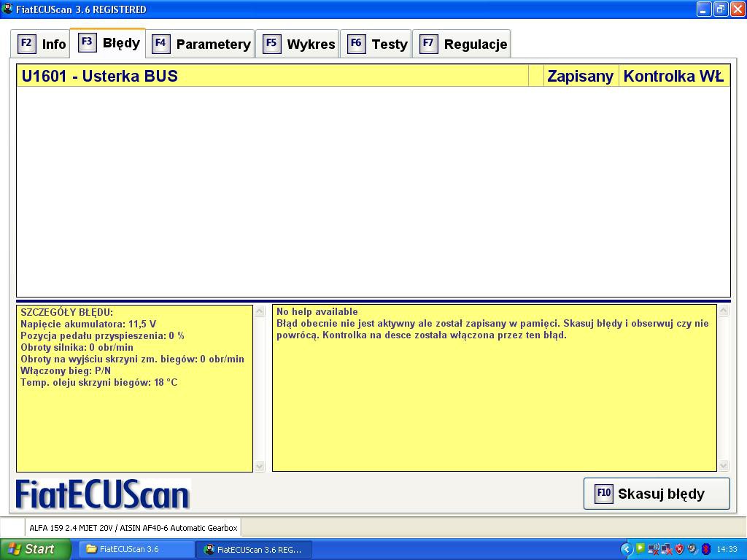
Task: Switch to FiatECUScan 3.6 folder taskbar item
Action: pos(136,549)
